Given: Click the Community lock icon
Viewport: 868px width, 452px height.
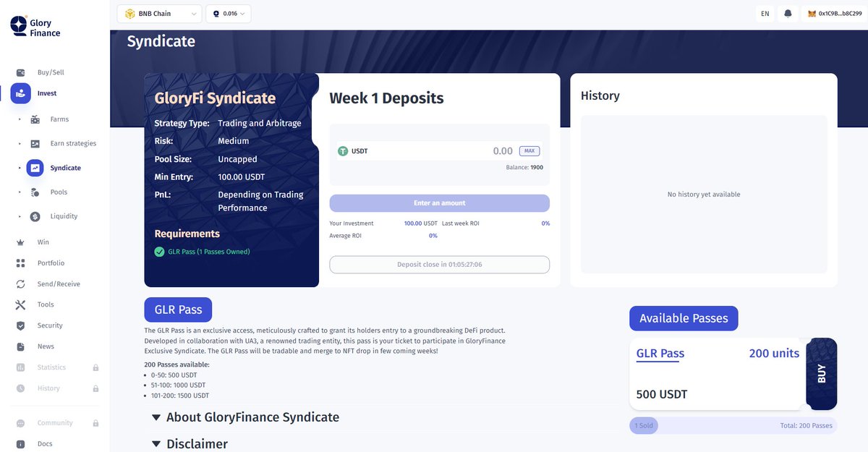Looking at the screenshot, I should tap(95, 423).
